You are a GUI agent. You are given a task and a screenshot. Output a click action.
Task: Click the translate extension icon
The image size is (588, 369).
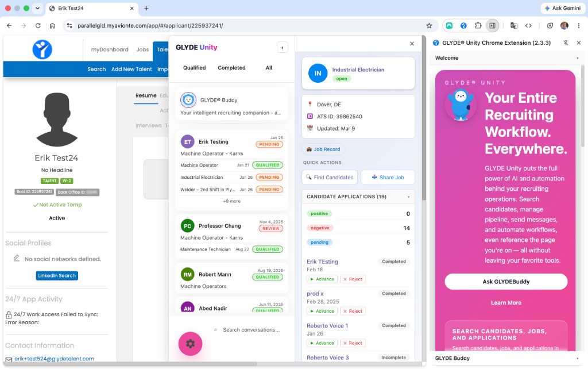(514, 25)
